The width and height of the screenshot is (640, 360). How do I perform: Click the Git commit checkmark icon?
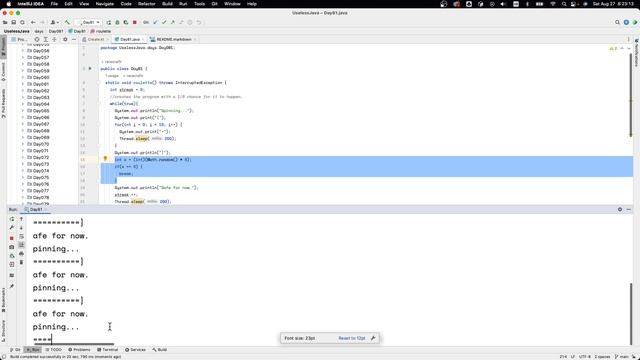pos(164,22)
